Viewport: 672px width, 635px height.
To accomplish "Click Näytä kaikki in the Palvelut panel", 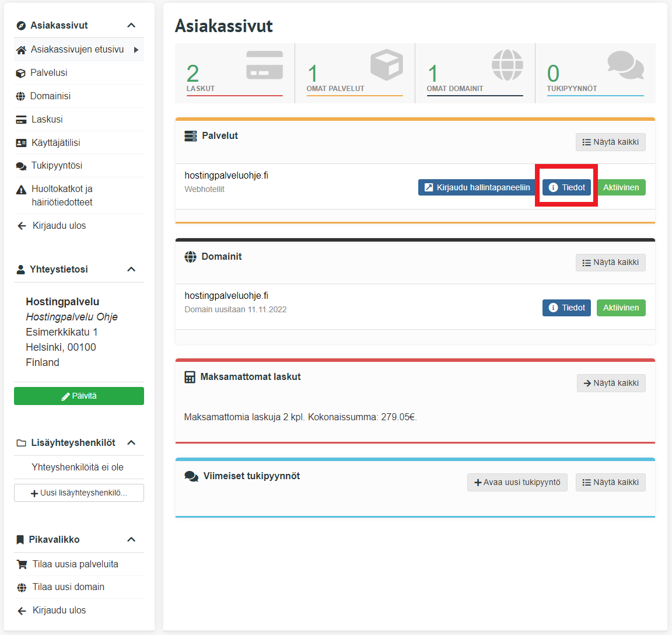I will 611,142.
